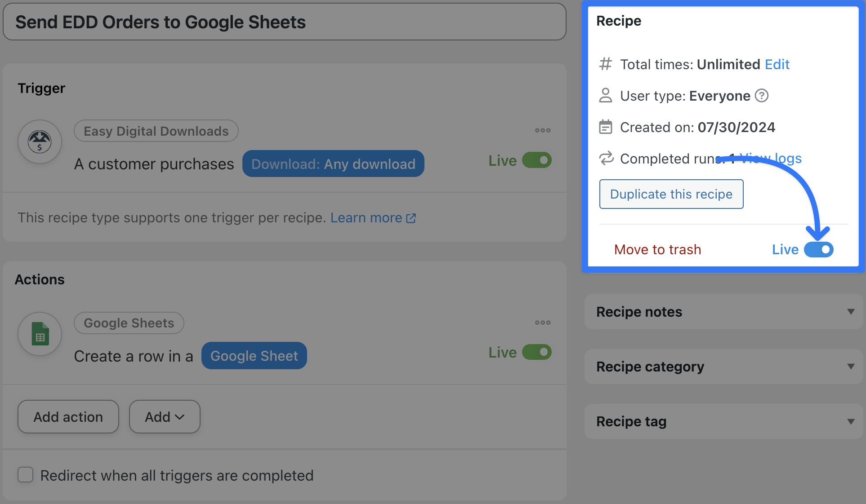The image size is (866, 504).
Task: Expand the Recipe notes panel
Action: tap(851, 312)
